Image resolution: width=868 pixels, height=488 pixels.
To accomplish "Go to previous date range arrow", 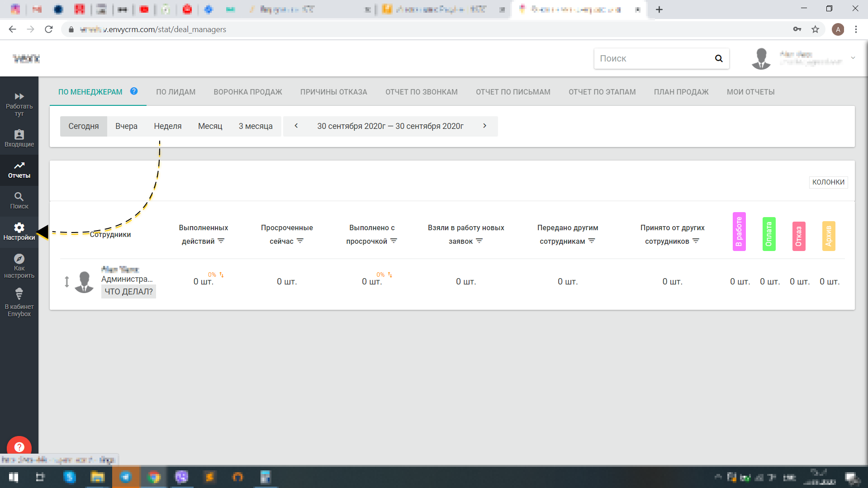I will coord(296,126).
